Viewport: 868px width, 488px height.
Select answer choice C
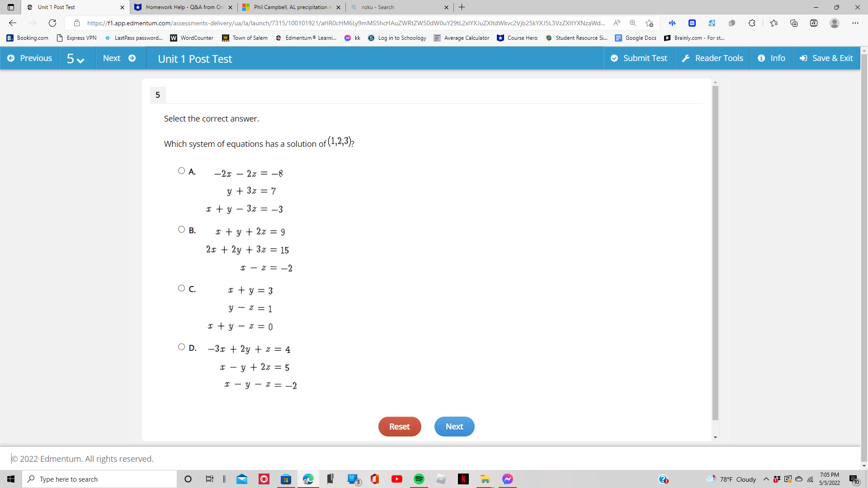tap(181, 288)
